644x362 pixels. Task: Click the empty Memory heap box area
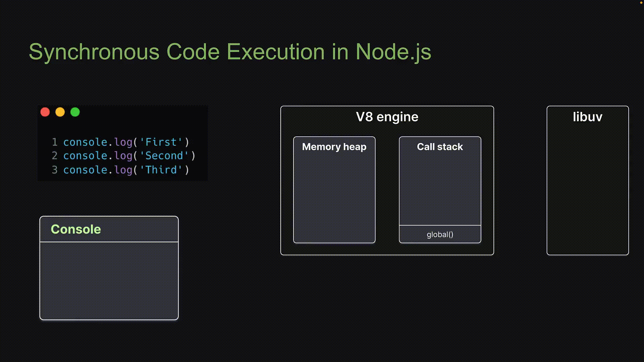[x=334, y=198]
